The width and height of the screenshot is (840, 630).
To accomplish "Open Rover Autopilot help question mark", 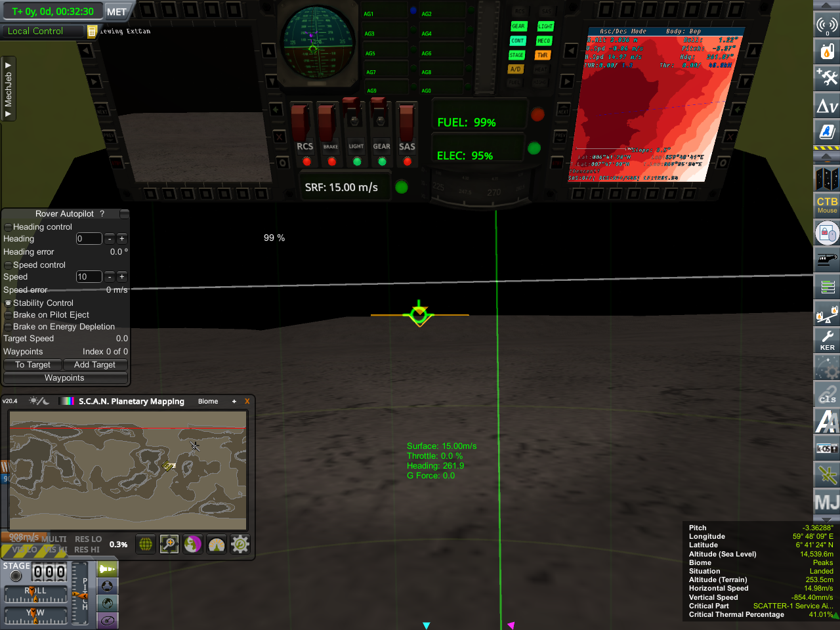I will [102, 214].
